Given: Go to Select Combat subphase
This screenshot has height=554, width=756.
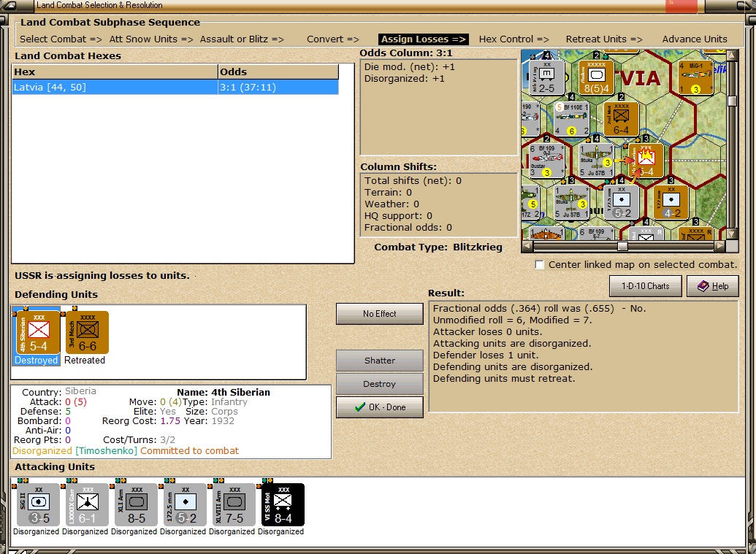Looking at the screenshot, I should tap(61, 39).
